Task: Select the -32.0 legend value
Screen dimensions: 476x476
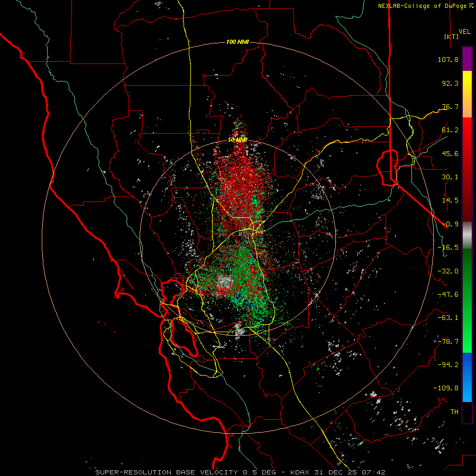Action: tap(448, 271)
